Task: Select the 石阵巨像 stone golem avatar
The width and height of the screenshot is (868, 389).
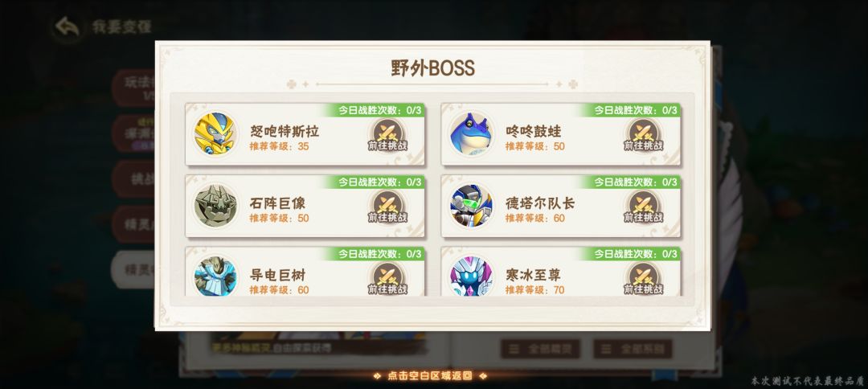Action: pos(215,206)
